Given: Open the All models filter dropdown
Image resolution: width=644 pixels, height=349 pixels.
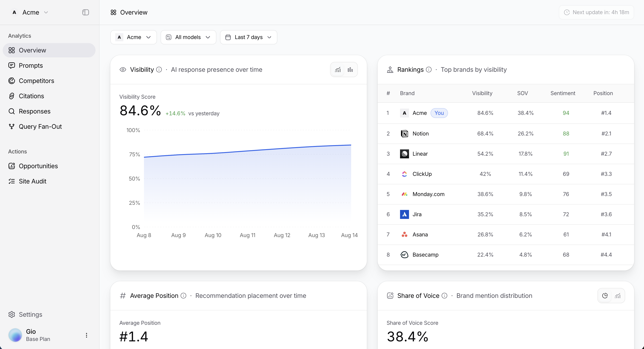Looking at the screenshot, I should coord(188,37).
